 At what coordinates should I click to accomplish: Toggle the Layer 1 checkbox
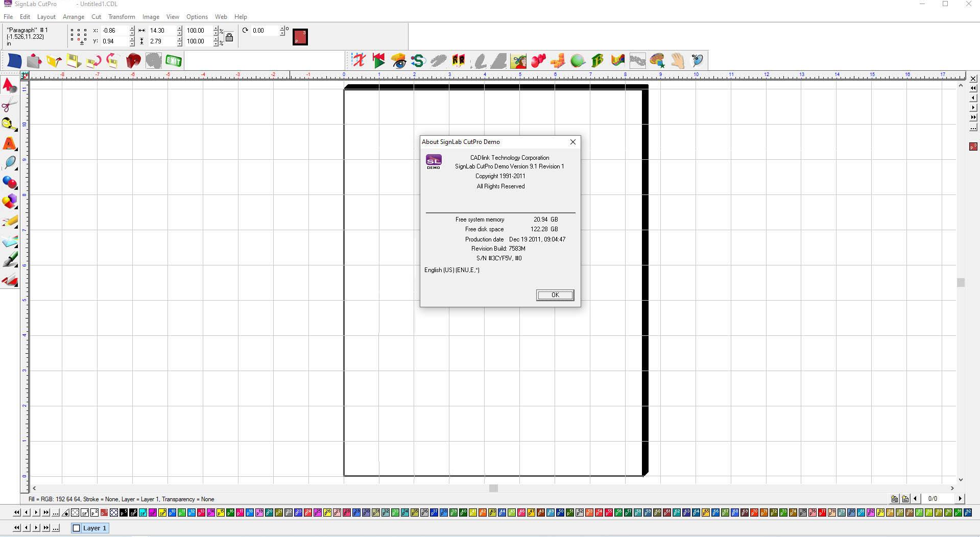[x=77, y=528]
